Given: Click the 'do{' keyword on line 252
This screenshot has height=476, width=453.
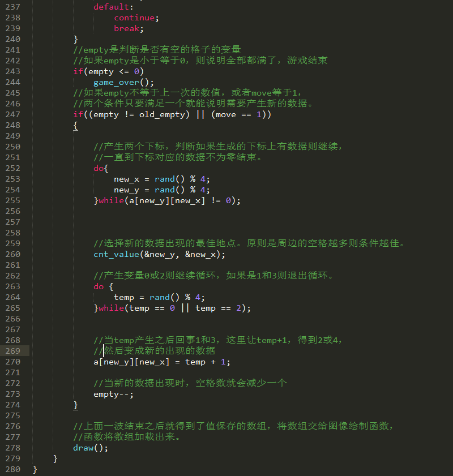Looking at the screenshot, I should (101, 168).
